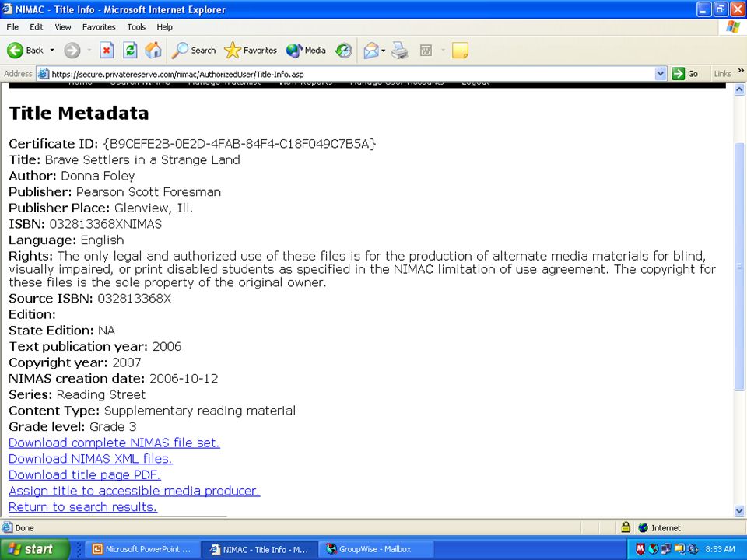The width and height of the screenshot is (747, 560).
Task: Click the scrollbar up arrow
Action: click(x=739, y=89)
